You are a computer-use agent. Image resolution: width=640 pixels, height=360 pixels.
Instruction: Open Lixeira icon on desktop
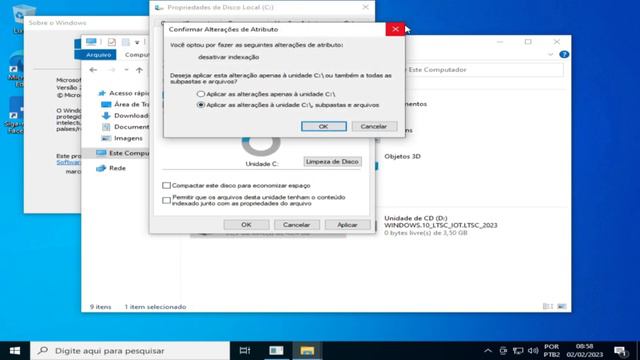tap(19, 18)
